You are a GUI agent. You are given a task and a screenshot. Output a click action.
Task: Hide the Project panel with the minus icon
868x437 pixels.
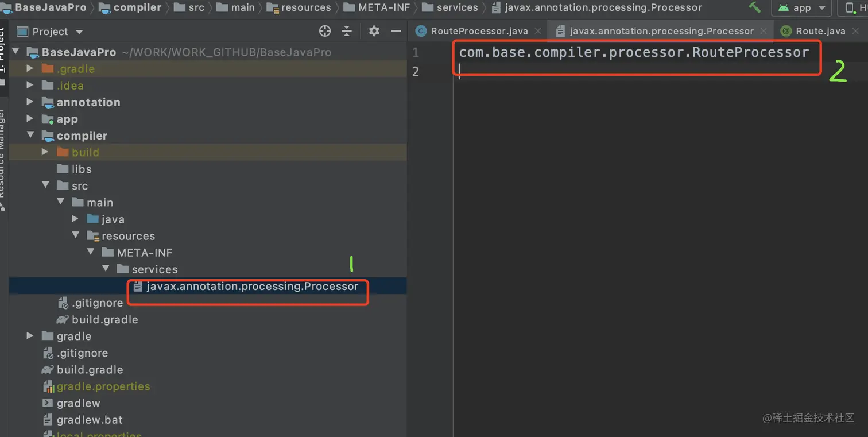coord(396,31)
